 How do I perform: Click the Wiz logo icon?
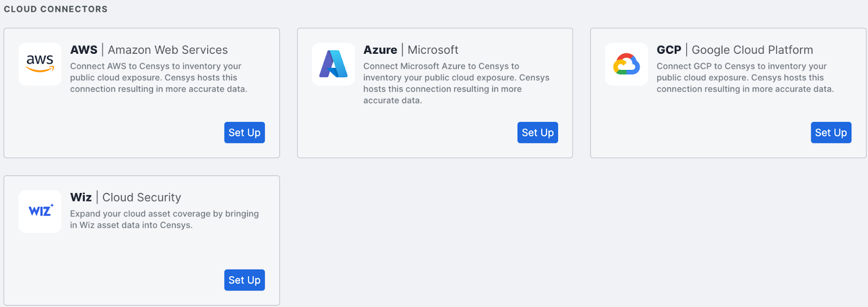(x=40, y=212)
